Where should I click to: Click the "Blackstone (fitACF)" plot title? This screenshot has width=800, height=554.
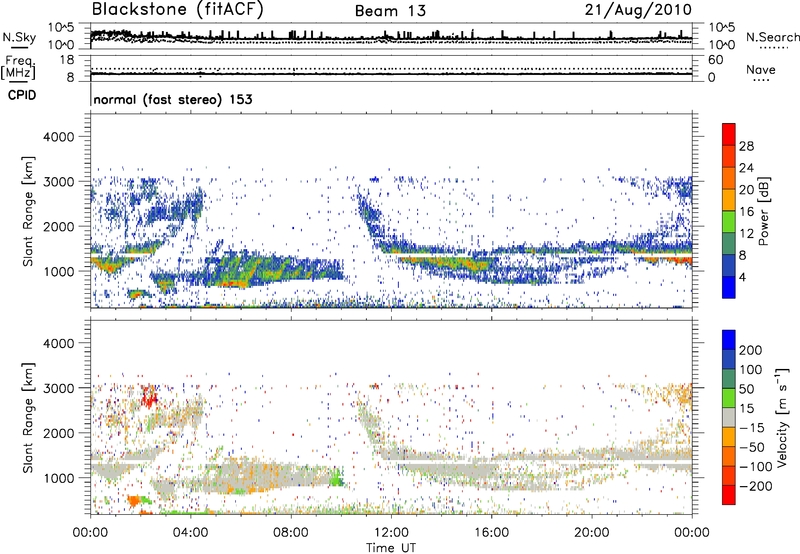coord(177,10)
